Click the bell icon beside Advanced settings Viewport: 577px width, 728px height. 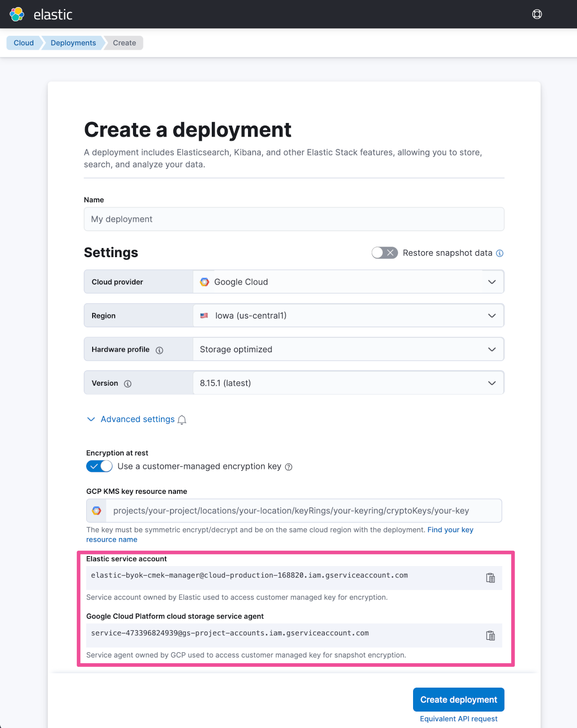pos(182,420)
